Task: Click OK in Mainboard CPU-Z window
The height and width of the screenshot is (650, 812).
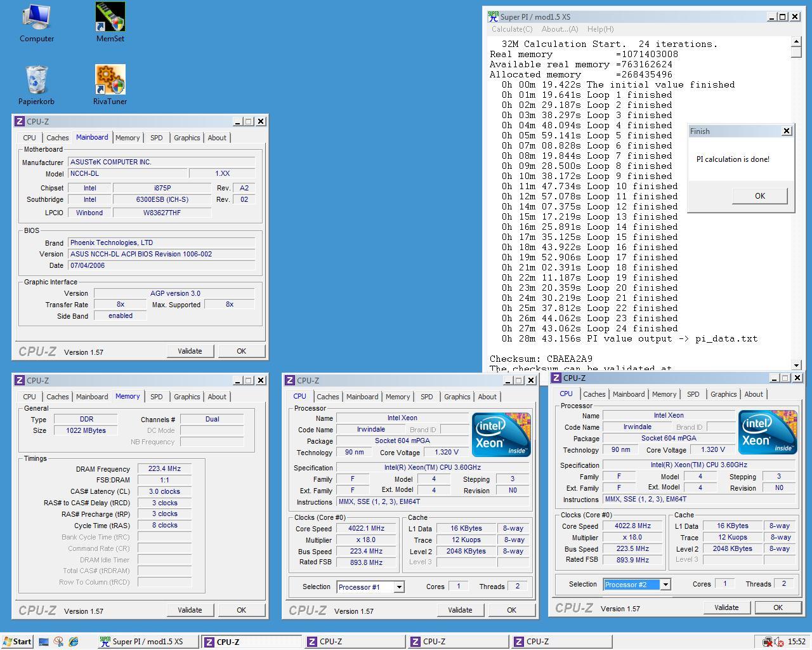Action: tap(241, 351)
